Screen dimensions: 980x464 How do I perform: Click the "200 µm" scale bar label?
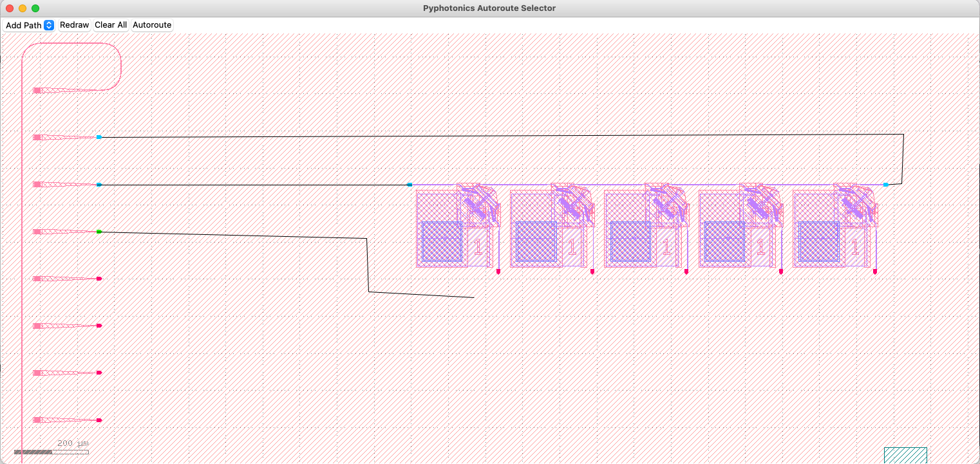click(73, 443)
